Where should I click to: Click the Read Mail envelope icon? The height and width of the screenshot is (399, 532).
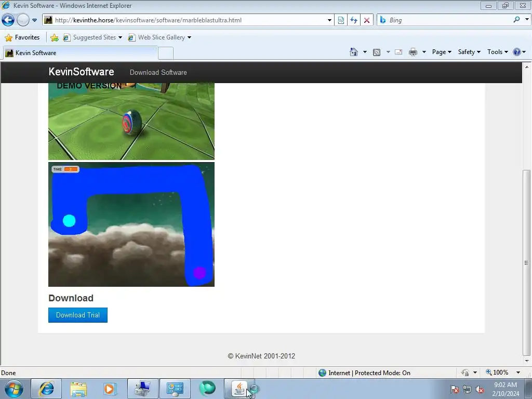click(398, 52)
